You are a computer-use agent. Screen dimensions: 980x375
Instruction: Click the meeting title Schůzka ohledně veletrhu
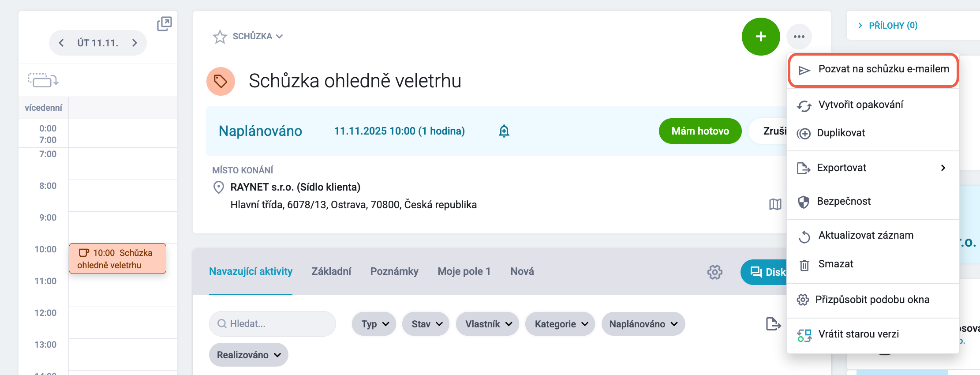(x=355, y=81)
